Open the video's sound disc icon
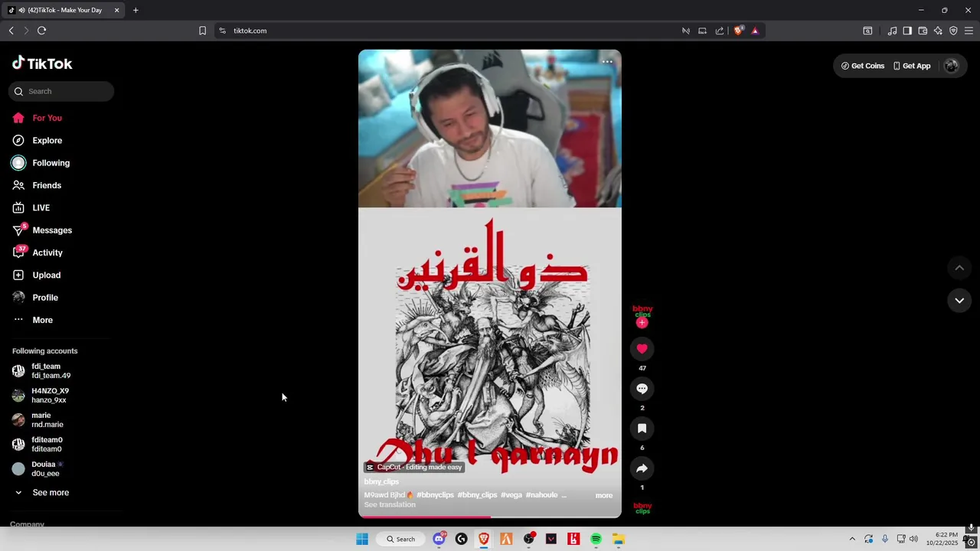 tap(642, 508)
